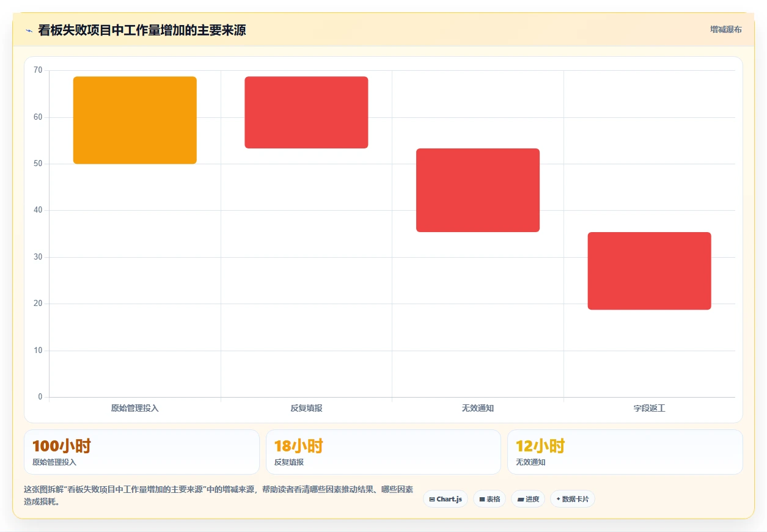Viewport: 767px width, 532px height.
Task: Click the red 字段返工 bar
Action: point(649,271)
